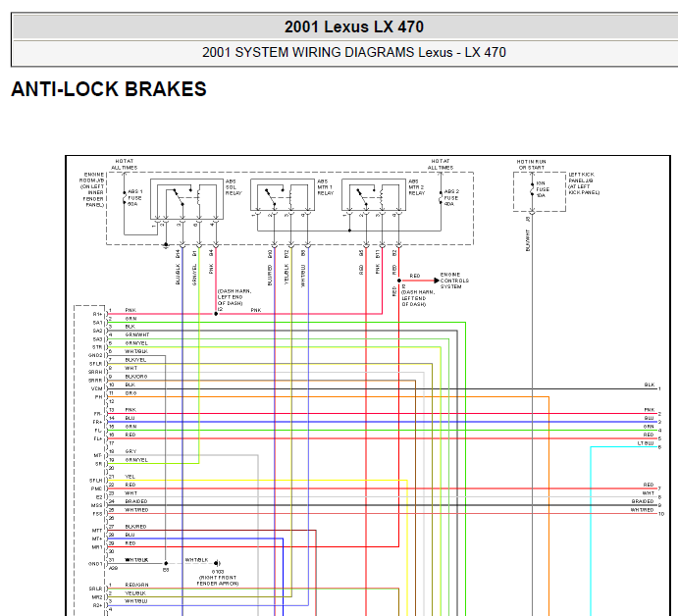The width and height of the screenshot is (678, 616).
Task: Click the "R1+" connector pin label
Action: [98, 314]
